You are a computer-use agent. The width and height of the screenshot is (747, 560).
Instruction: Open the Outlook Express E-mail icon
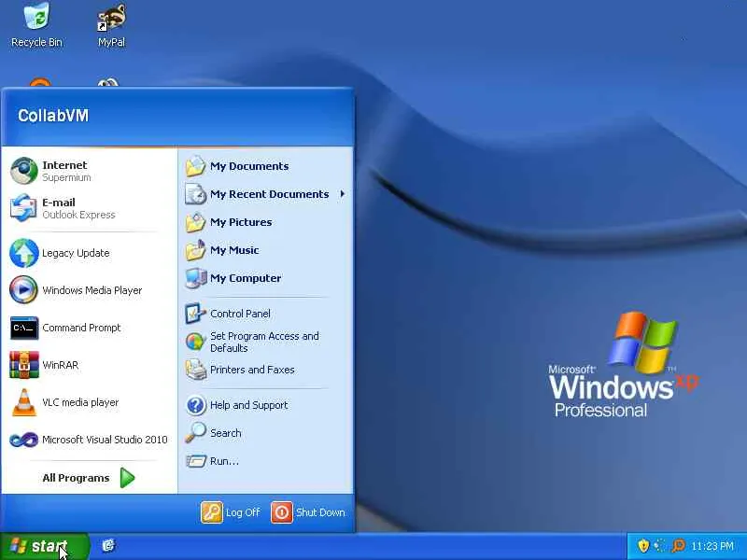click(x=24, y=208)
